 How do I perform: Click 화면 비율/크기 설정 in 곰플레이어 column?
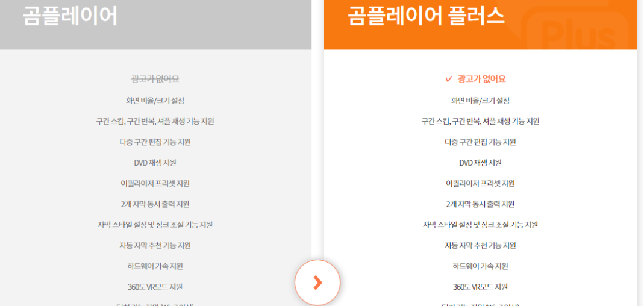click(155, 101)
